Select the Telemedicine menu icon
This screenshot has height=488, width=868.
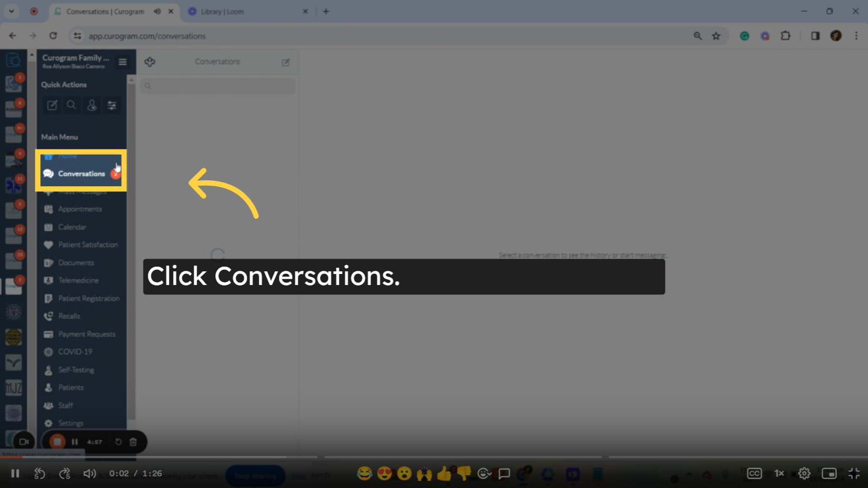[x=48, y=280]
